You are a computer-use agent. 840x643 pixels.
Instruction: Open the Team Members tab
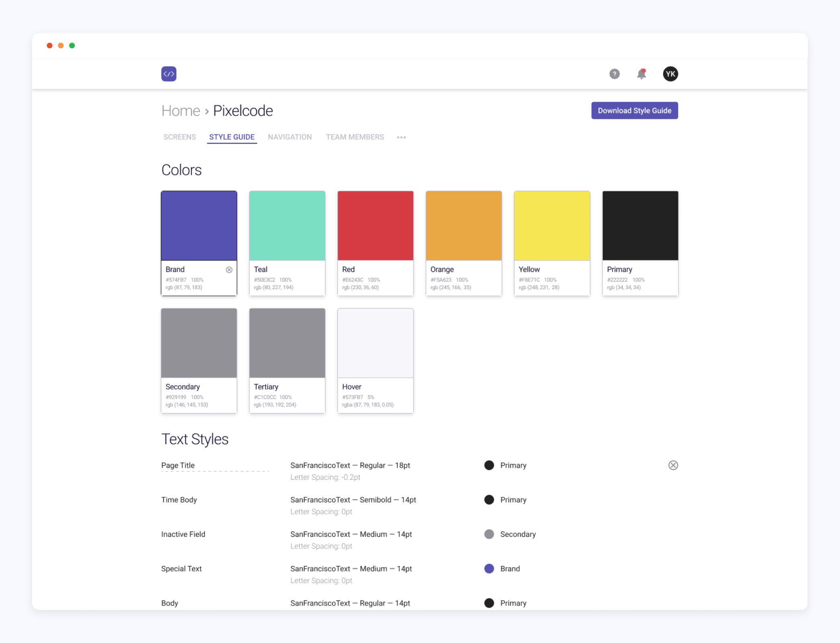click(x=355, y=137)
